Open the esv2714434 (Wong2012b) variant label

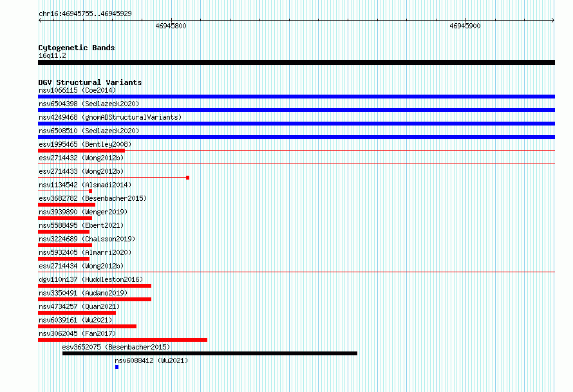coord(81,266)
